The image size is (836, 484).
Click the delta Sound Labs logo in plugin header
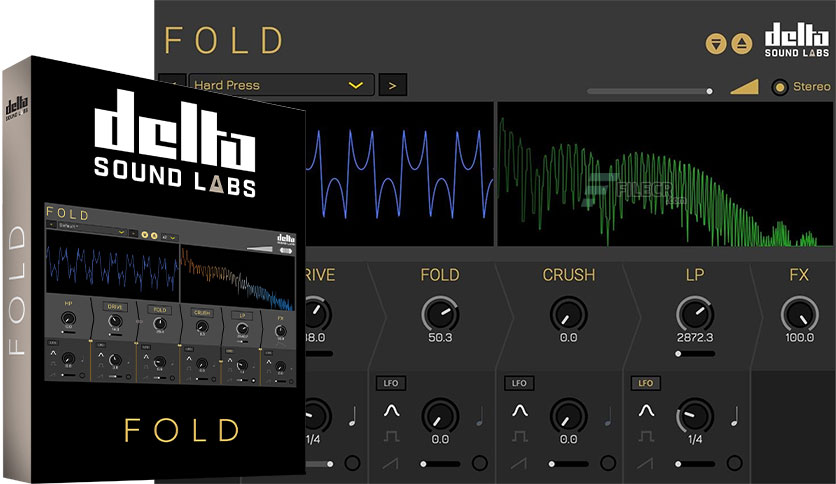pyautogui.click(x=797, y=40)
